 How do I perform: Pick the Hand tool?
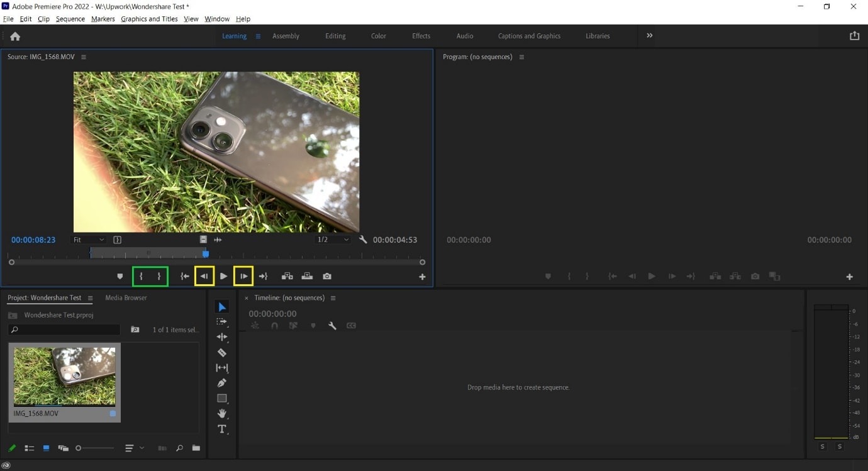point(222,413)
